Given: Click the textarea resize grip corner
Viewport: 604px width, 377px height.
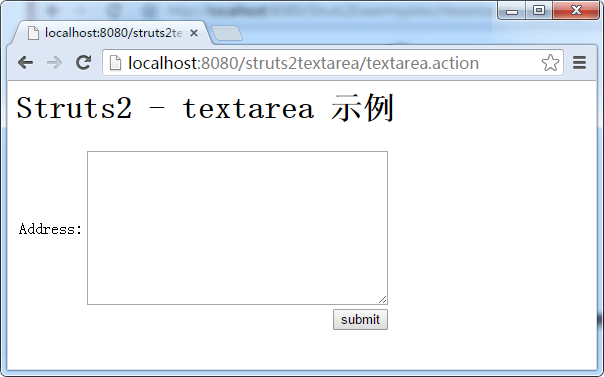Looking at the screenshot, I should tap(383, 300).
